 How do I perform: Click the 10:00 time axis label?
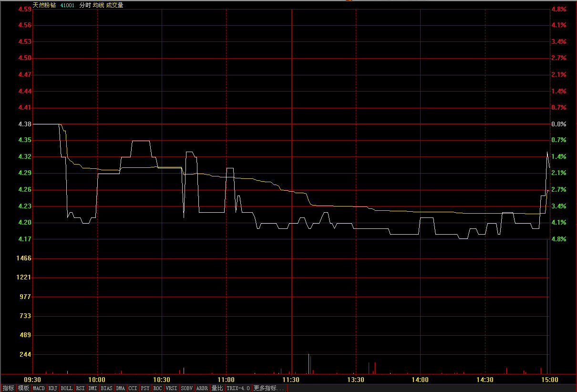97,380
